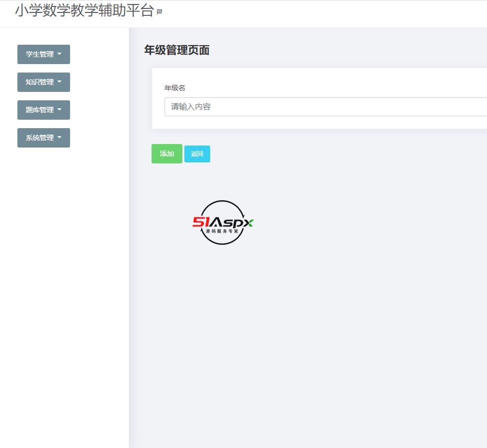487x448 pixels.
Task: Open the 知识管理 dropdown menu
Action: pos(44,82)
